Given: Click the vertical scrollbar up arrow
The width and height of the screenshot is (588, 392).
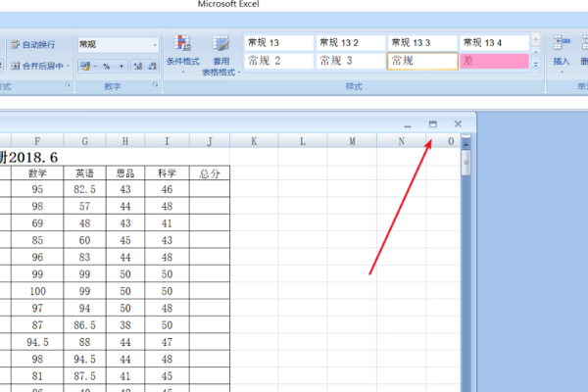Looking at the screenshot, I should [465, 144].
